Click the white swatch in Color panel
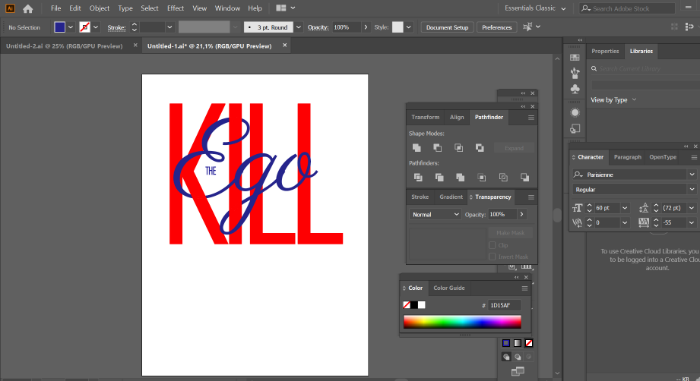This screenshot has height=381, width=700. click(421, 305)
